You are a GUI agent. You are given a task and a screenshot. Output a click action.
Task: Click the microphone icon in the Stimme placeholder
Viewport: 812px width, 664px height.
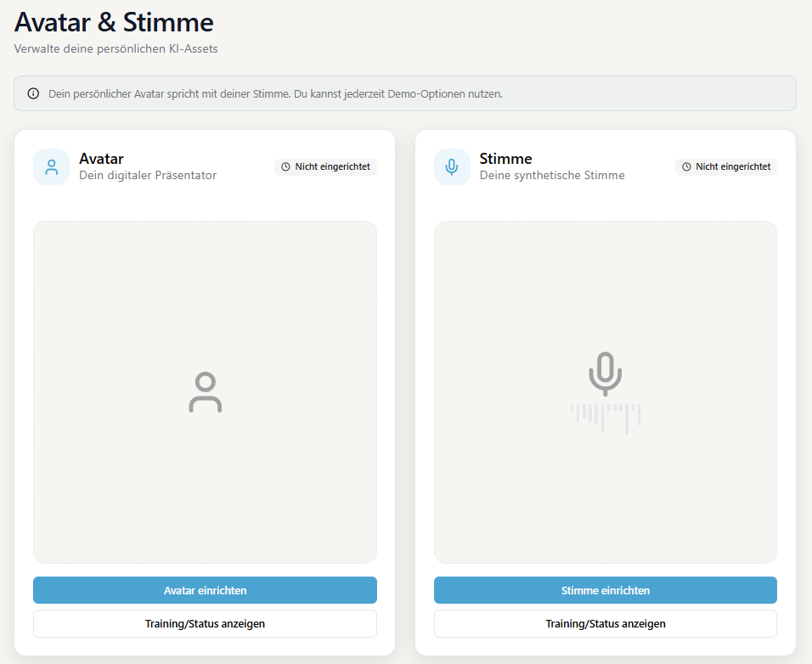[606, 374]
